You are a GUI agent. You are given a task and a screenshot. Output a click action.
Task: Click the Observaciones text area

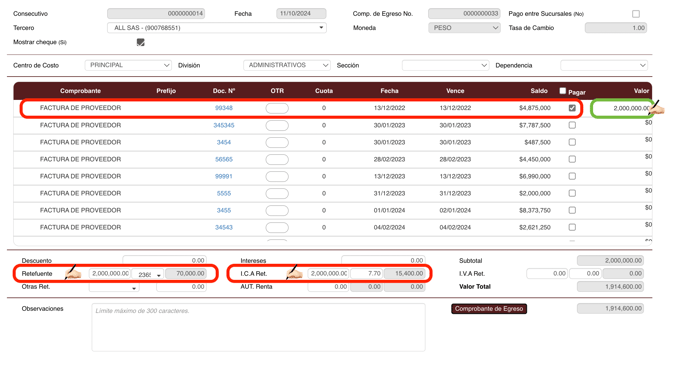click(x=258, y=327)
